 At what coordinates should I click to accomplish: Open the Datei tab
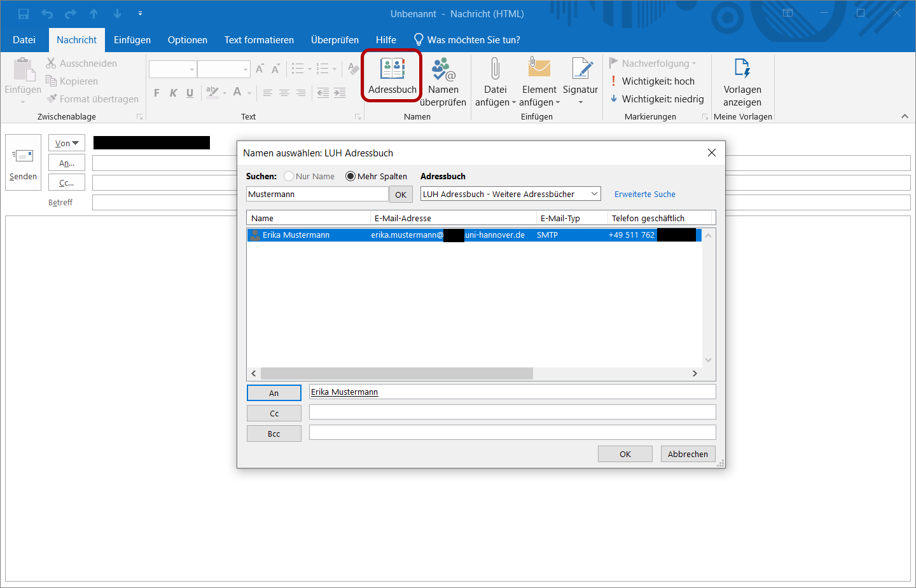[x=24, y=39]
